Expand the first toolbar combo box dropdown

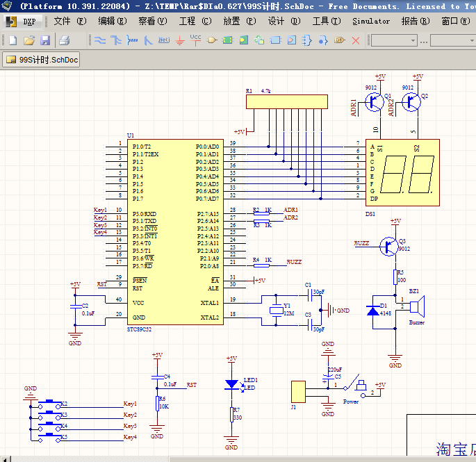click(x=413, y=40)
